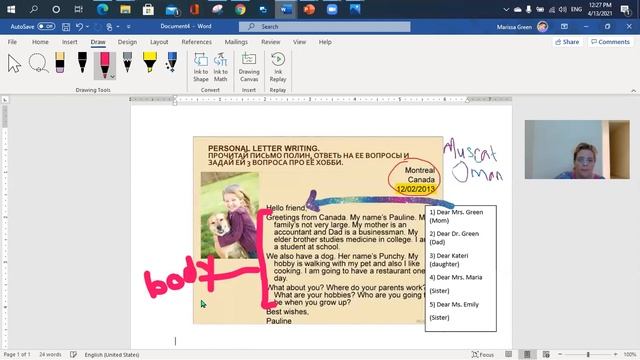Open the Layout tab
The image size is (640, 360).
click(159, 42)
